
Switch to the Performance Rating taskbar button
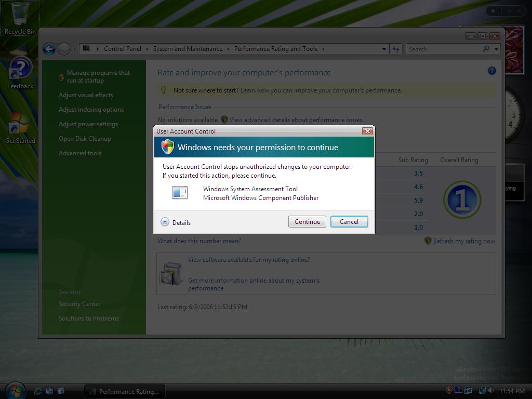tap(125, 391)
